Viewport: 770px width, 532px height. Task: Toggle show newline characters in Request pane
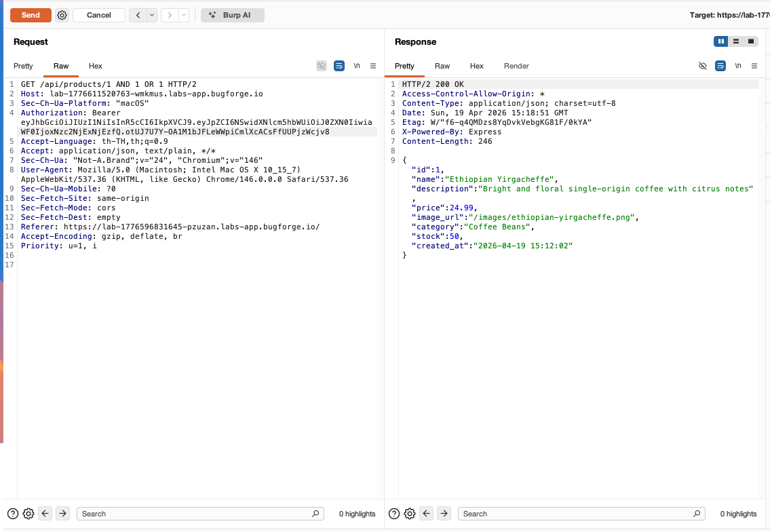[x=357, y=66]
